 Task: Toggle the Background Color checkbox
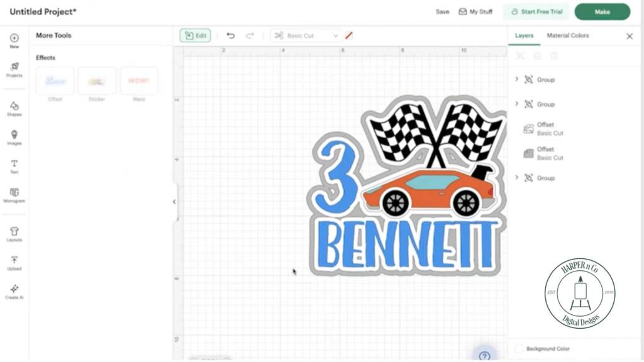tap(519, 348)
